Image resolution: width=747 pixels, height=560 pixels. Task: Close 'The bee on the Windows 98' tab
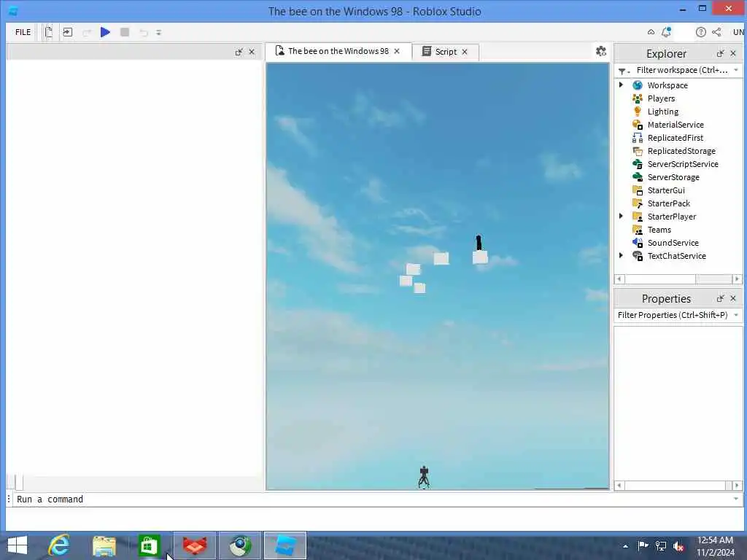coord(397,52)
